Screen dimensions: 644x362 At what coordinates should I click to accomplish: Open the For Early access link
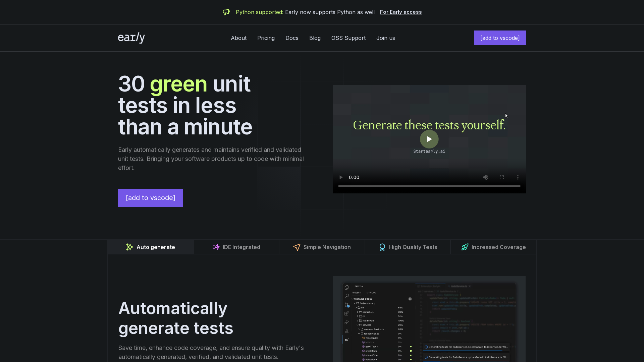(x=401, y=12)
